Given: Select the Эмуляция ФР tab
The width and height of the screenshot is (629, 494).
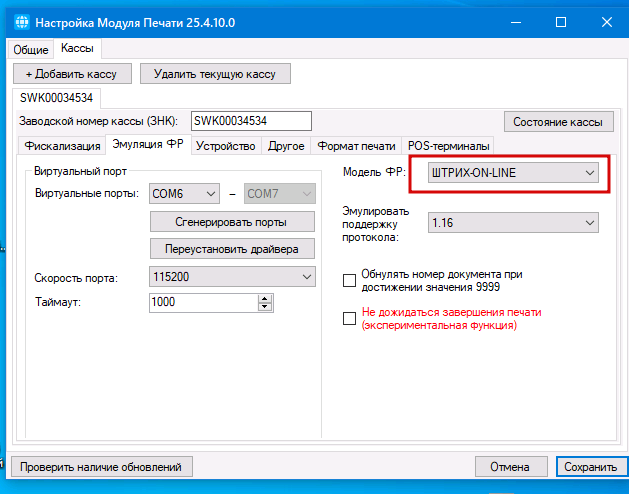Looking at the screenshot, I should [x=148, y=144].
